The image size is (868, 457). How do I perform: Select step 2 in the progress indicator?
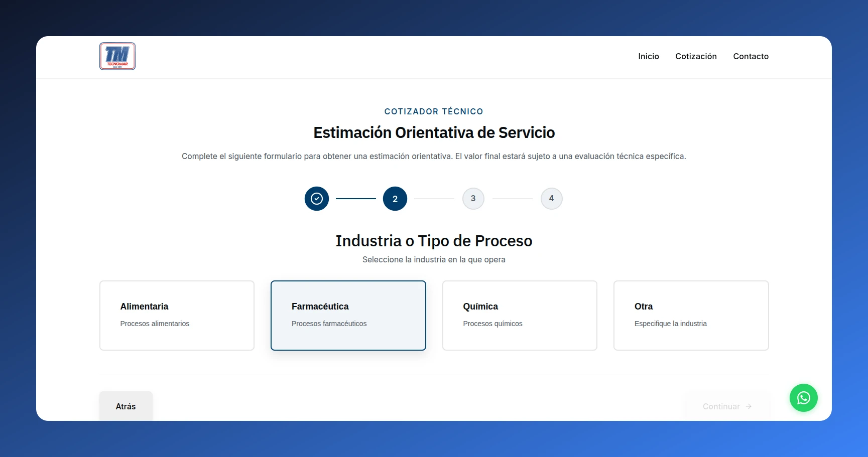(395, 199)
